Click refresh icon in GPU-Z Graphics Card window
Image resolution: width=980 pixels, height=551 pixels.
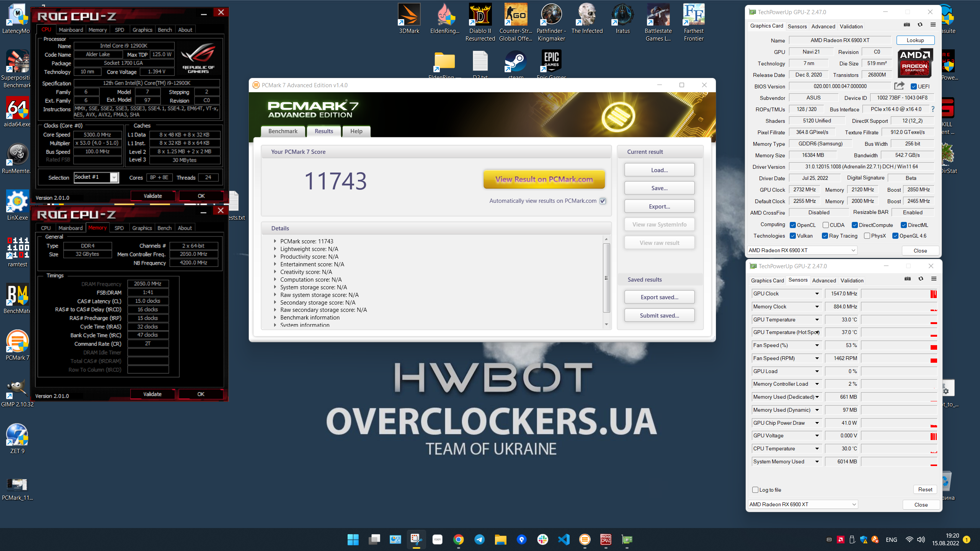point(920,25)
